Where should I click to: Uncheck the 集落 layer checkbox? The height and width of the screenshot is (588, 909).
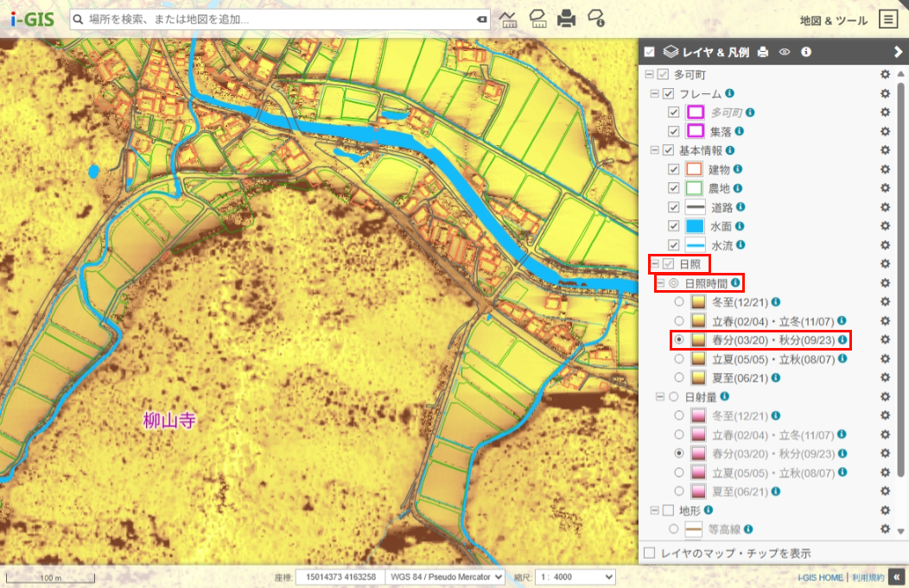tap(674, 131)
